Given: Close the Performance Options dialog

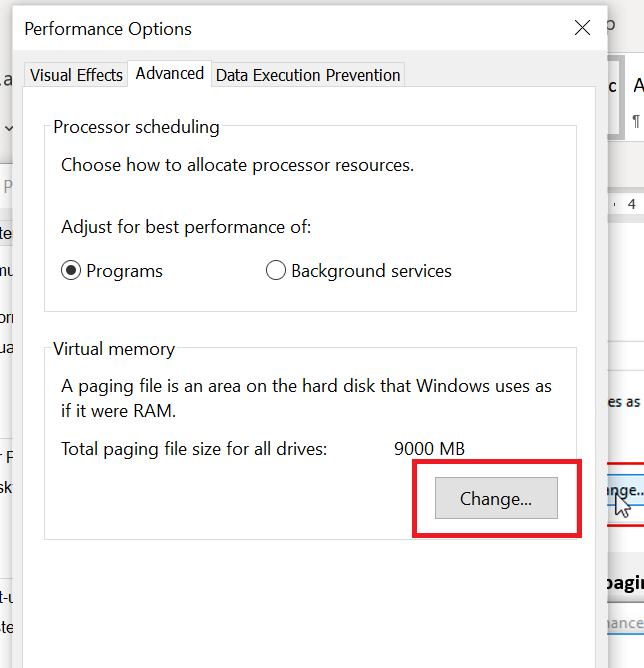Looking at the screenshot, I should [582, 28].
